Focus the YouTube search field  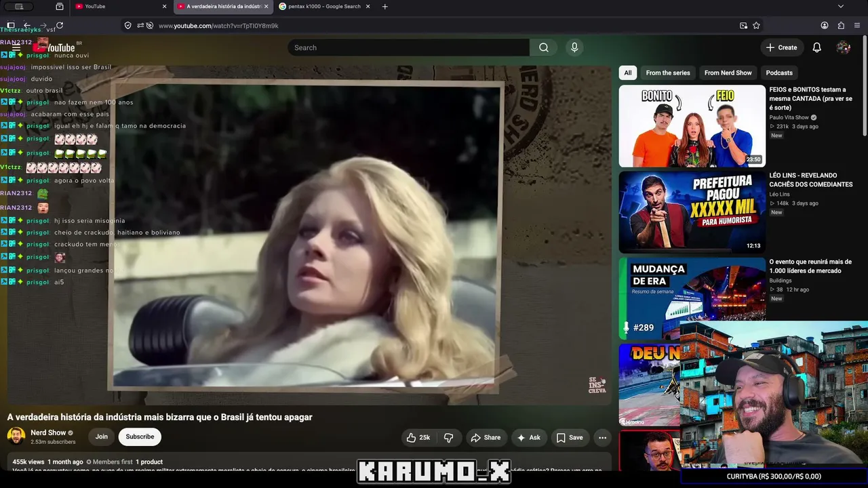click(x=409, y=47)
